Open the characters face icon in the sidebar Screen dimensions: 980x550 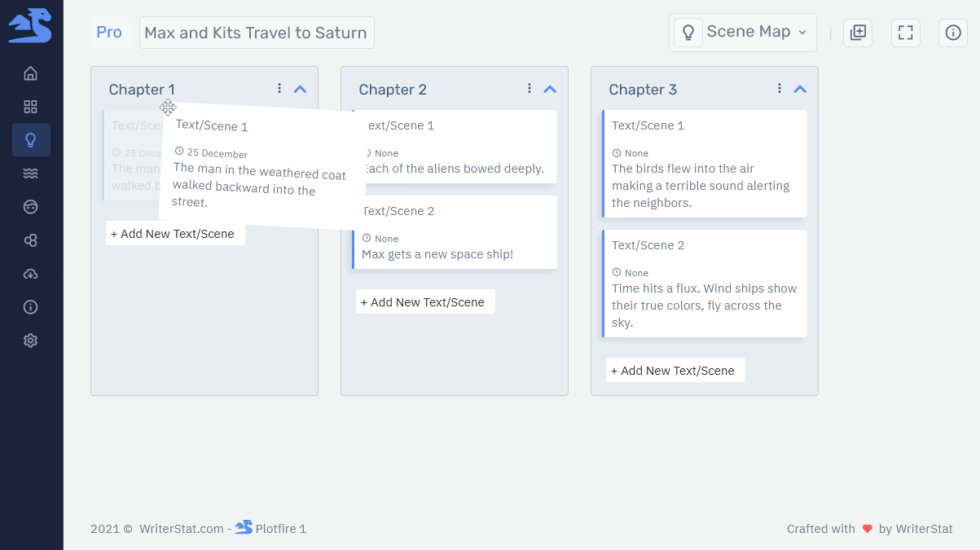(31, 206)
